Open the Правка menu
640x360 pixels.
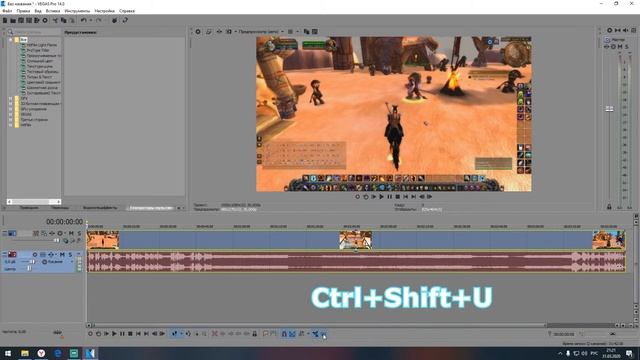23,11
